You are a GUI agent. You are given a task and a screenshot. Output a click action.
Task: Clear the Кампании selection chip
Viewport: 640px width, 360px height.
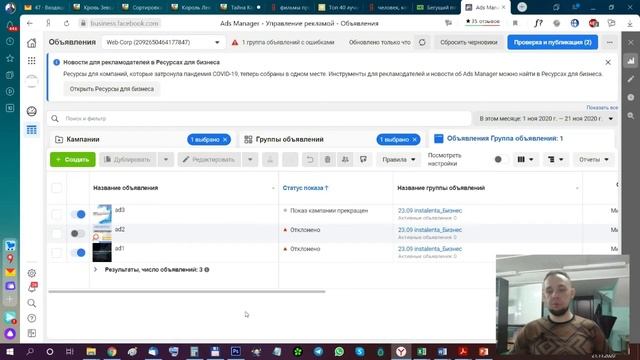(x=225, y=140)
